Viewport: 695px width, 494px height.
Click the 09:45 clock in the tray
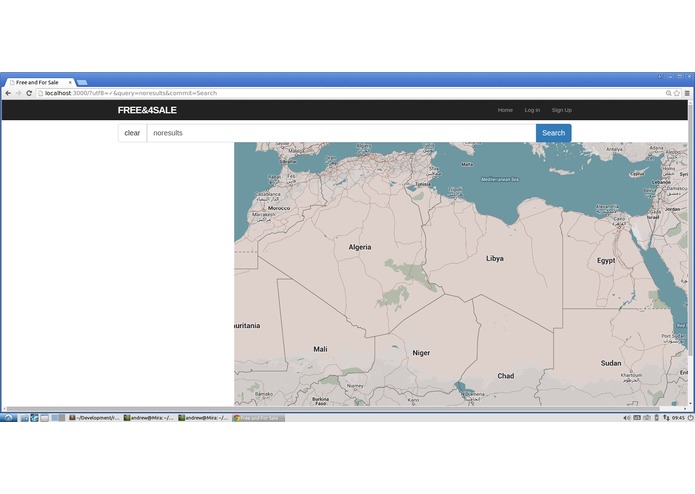point(678,418)
